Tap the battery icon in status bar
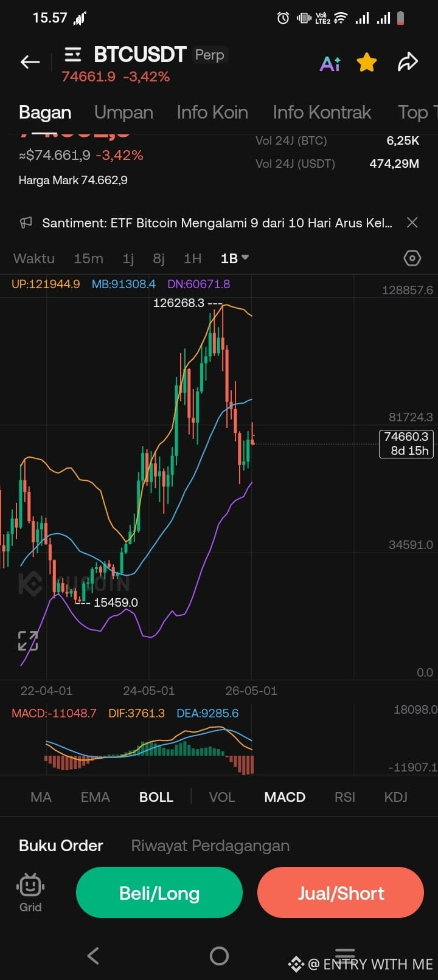The height and width of the screenshot is (980, 438). pos(400,18)
